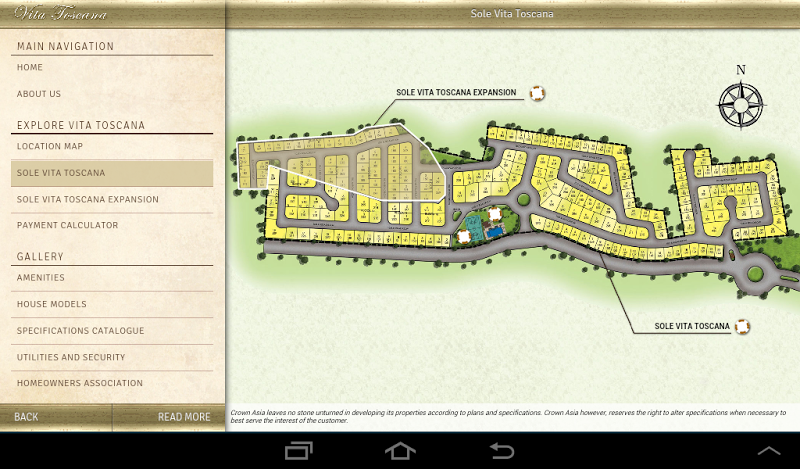Open Location Map page
Viewport: 800px width, 469px height.
click(112, 146)
